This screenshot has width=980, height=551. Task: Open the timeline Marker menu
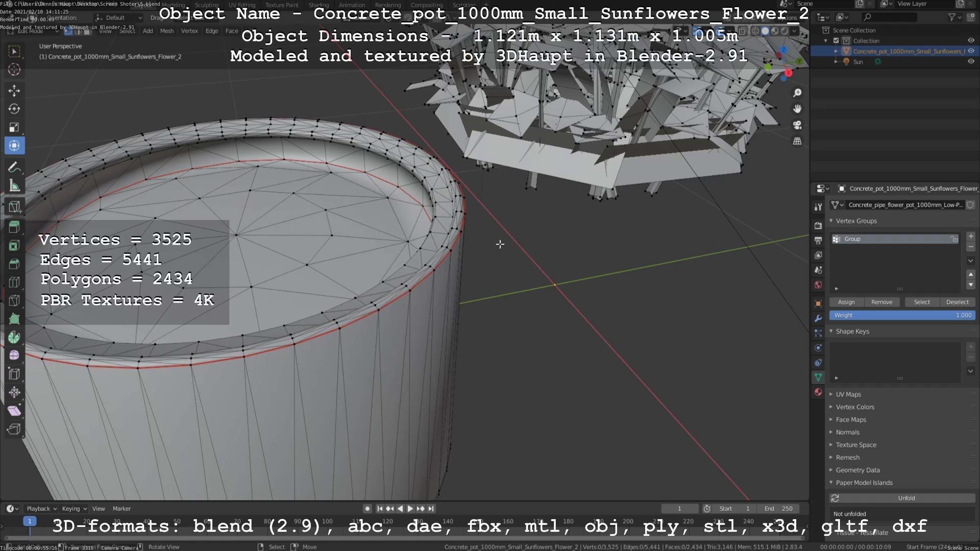click(122, 509)
